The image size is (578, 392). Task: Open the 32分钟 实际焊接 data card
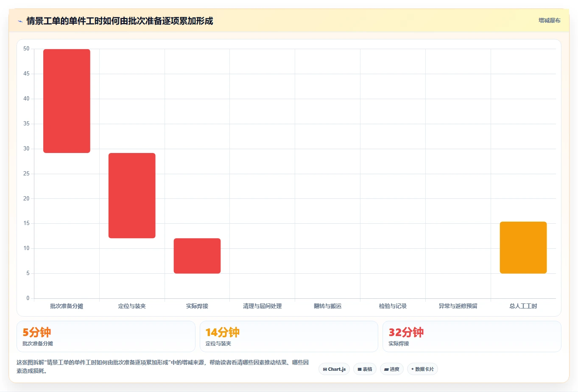(x=472, y=336)
